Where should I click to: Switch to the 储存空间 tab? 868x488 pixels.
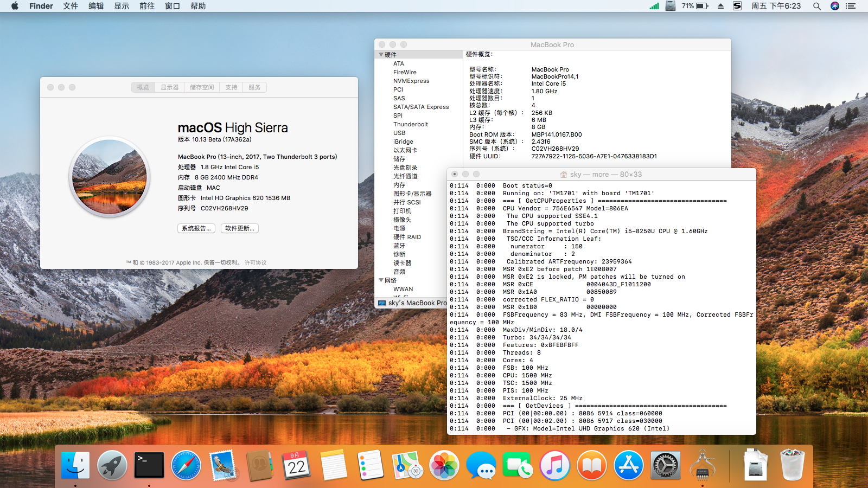pos(202,87)
